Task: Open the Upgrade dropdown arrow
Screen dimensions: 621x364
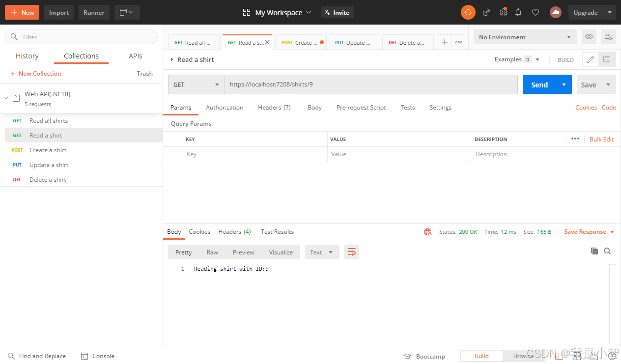Action: 610,12
